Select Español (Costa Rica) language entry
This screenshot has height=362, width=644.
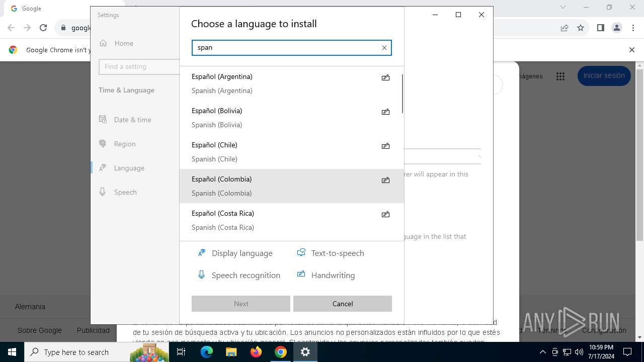tap(291, 220)
